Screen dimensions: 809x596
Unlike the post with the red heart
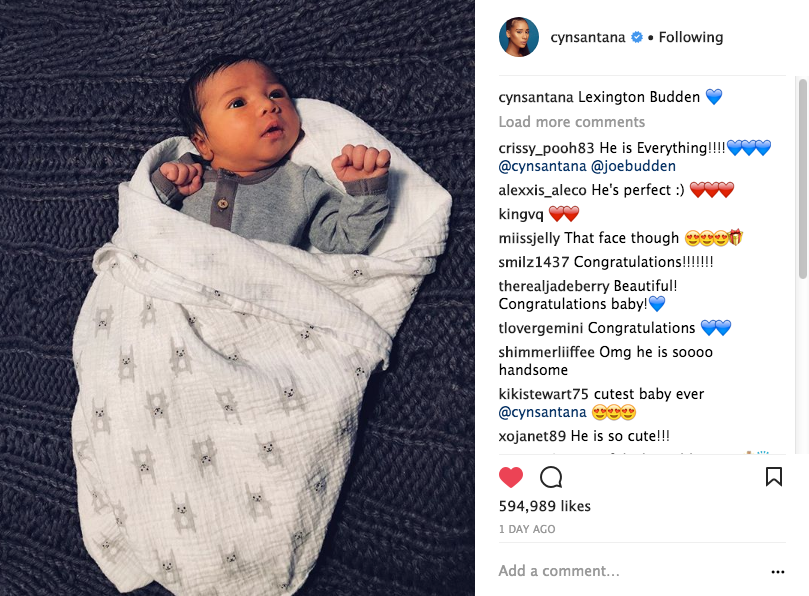[x=511, y=477]
